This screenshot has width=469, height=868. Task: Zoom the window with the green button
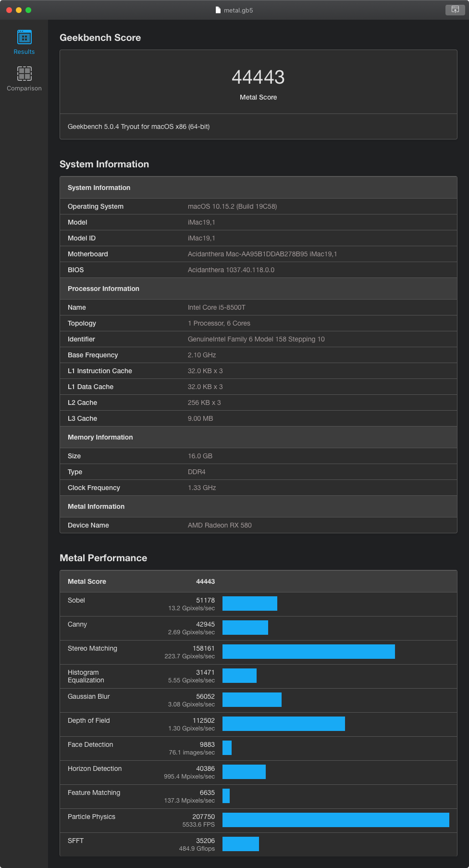coord(28,10)
